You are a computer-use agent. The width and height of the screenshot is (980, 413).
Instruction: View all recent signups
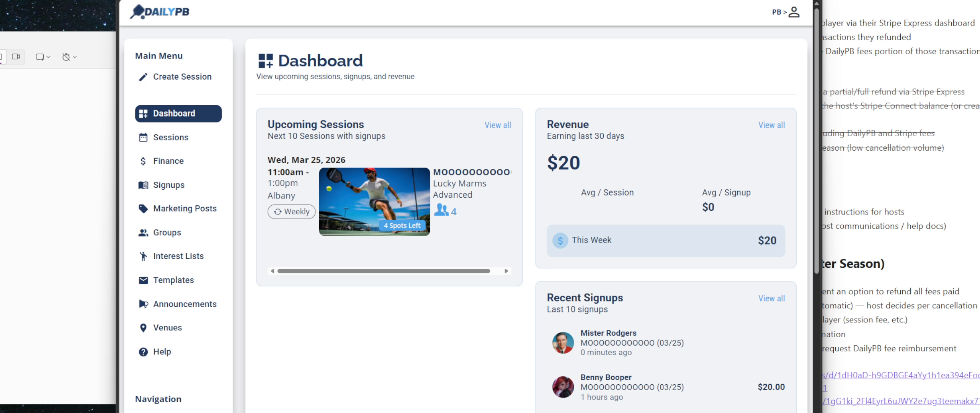click(x=772, y=298)
